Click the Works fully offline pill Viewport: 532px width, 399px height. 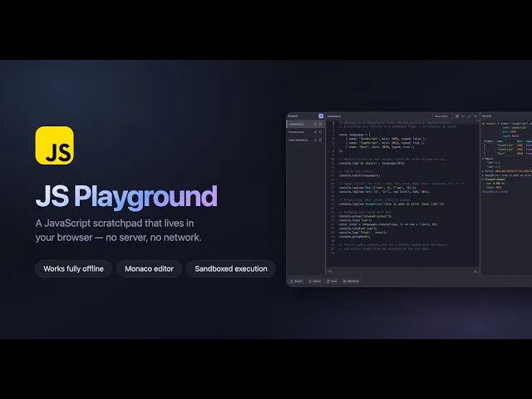[73, 268]
